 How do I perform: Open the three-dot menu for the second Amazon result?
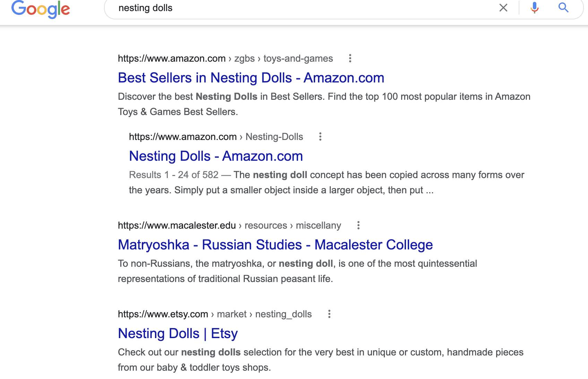pos(320,137)
